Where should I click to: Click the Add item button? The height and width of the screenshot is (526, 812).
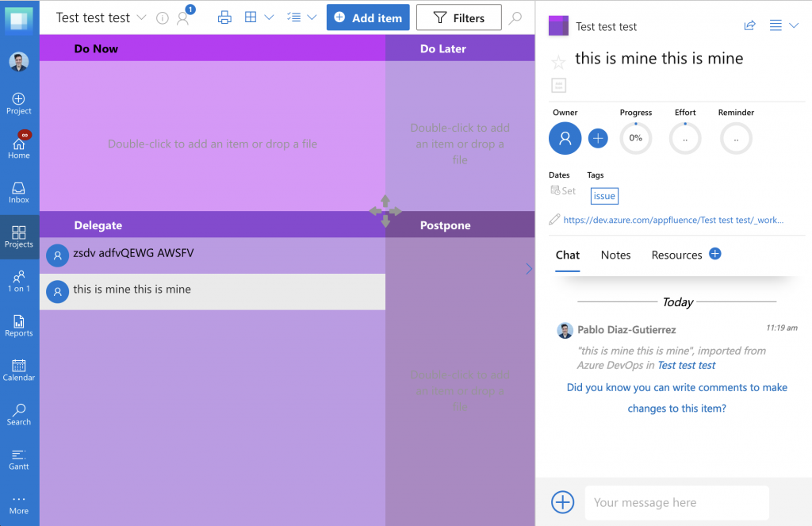click(367, 17)
